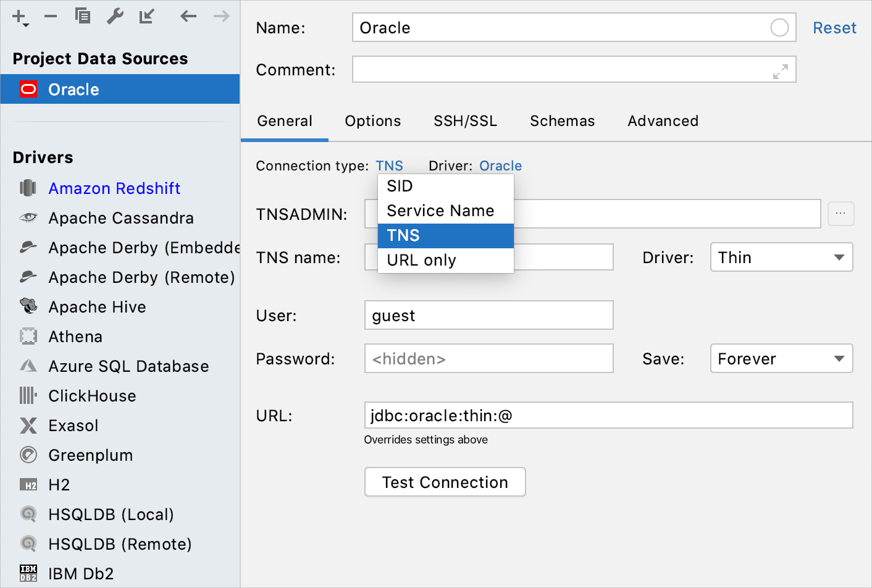The width and height of the screenshot is (872, 588).
Task: Focus the TNS name field
Action: pyautogui.click(x=488, y=257)
